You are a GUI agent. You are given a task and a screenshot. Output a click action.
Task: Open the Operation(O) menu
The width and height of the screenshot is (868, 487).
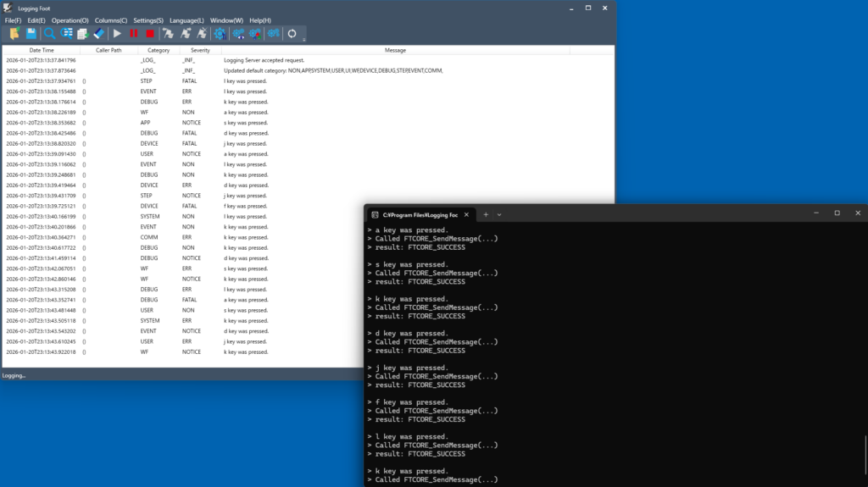click(x=70, y=20)
